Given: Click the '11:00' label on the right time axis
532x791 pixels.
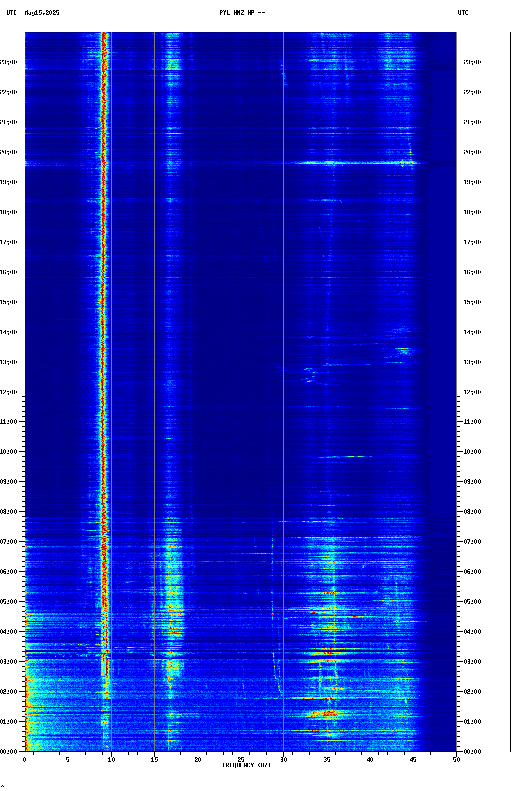Looking at the screenshot, I should 472,422.
